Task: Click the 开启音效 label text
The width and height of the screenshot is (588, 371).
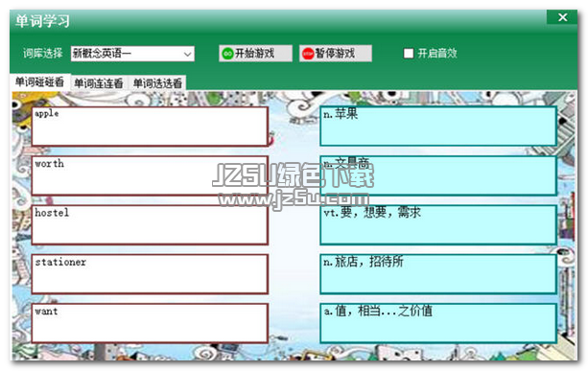Action: click(x=437, y=54)
